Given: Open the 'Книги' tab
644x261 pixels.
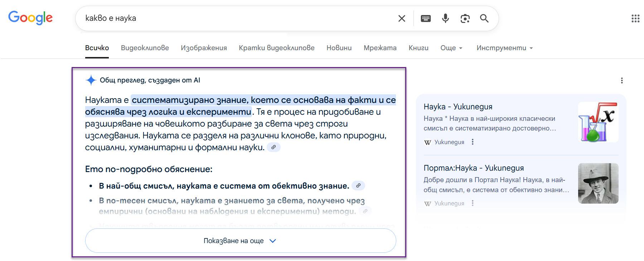Looking at the screenshot, I should point(418,48).
